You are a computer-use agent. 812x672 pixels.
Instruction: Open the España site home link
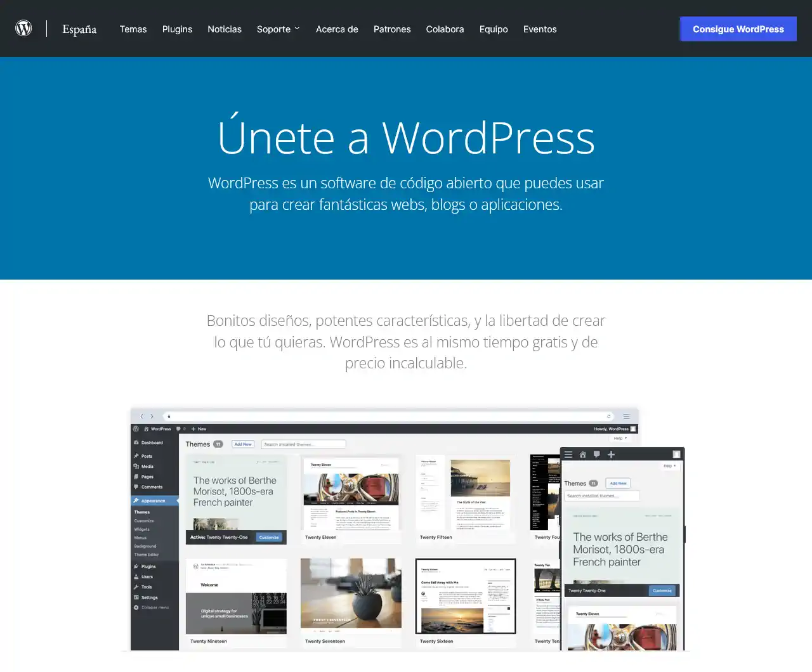coord(79,29)
